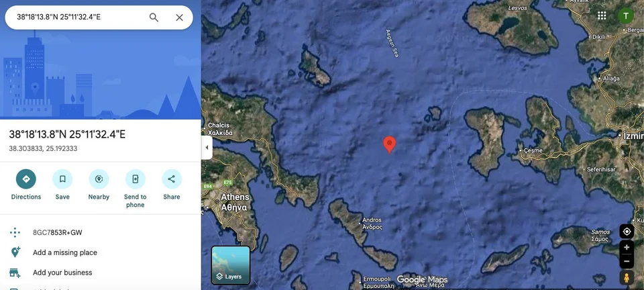The height and width of the screenshot is (290, 644).
Task: Zoom out the map
Action: click(x=627, y=261)
